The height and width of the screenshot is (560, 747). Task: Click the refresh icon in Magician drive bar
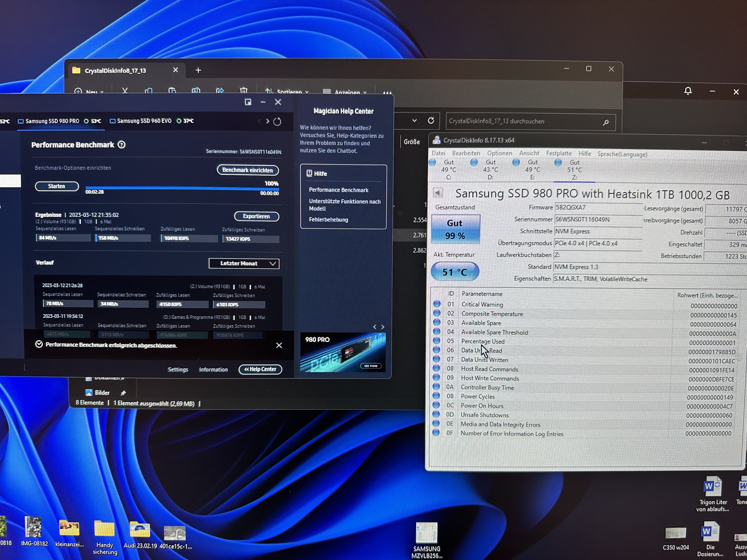[277, 122]
